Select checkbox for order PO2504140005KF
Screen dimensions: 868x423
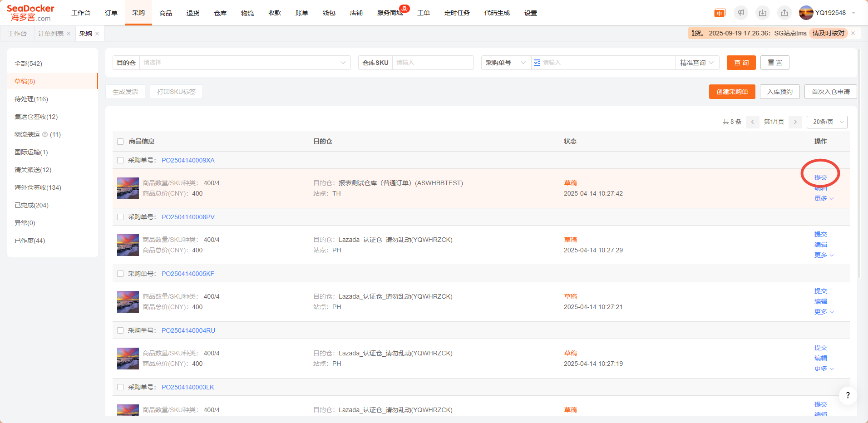coord(120,274)
